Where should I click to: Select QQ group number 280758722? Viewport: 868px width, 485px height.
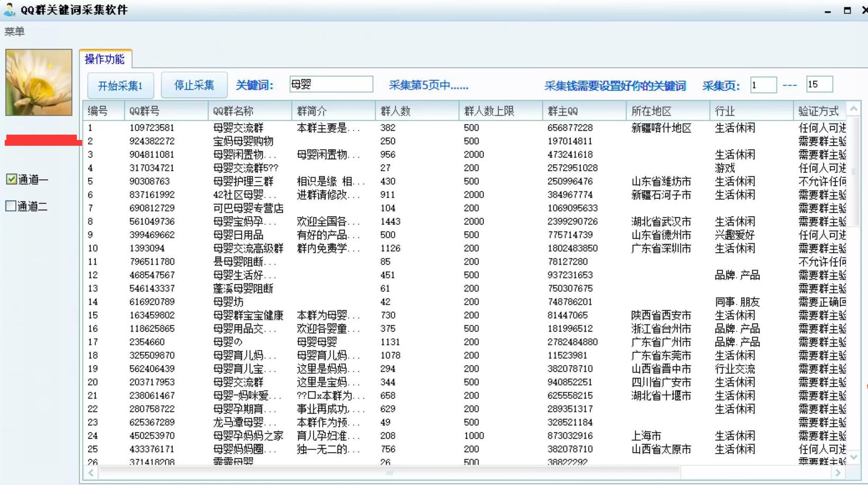tap(152, 409)
